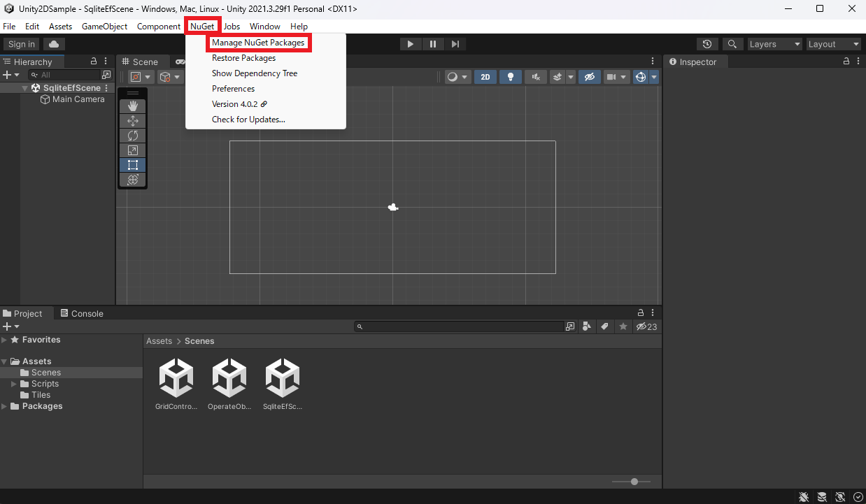The height and width of the screenshot is (504, 866).
Task: Open Project panel three-dot options menu
Action: coord(653,313)
